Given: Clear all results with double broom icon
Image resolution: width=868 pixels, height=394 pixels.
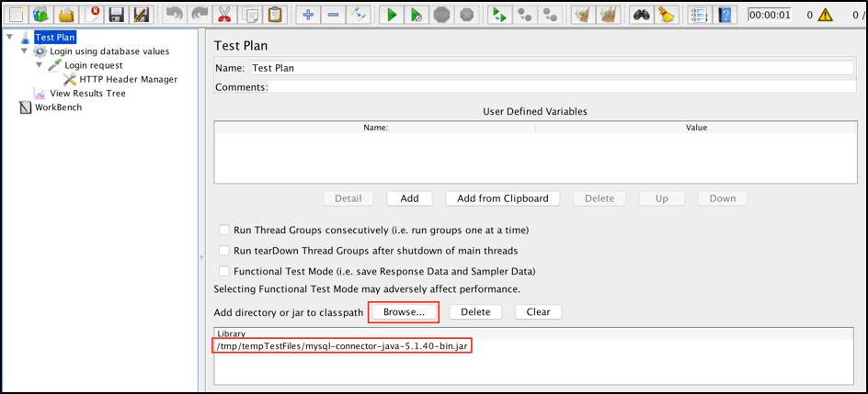Looking at the screenshot, I should [607, 15].
